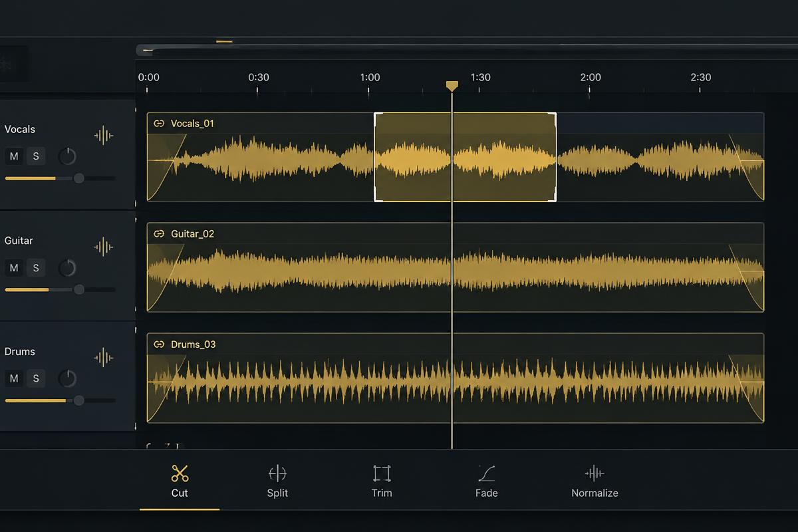Click the link icon beside Drums_03
This screenshot has height=532, width=798.
[159, 344]
